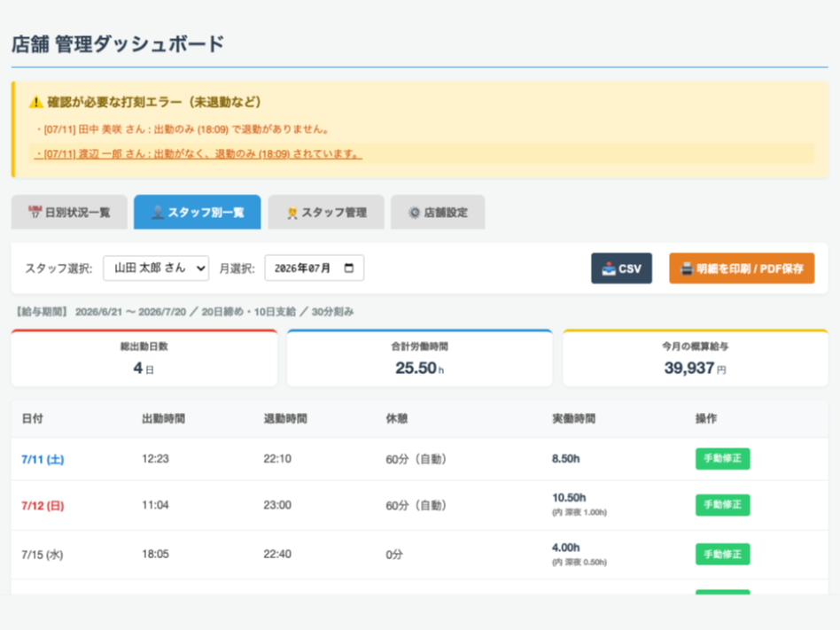Screen dimensions: 840x630
Task: Click the 今月の概算給与 summary card
Action: (x=696, y=358)
